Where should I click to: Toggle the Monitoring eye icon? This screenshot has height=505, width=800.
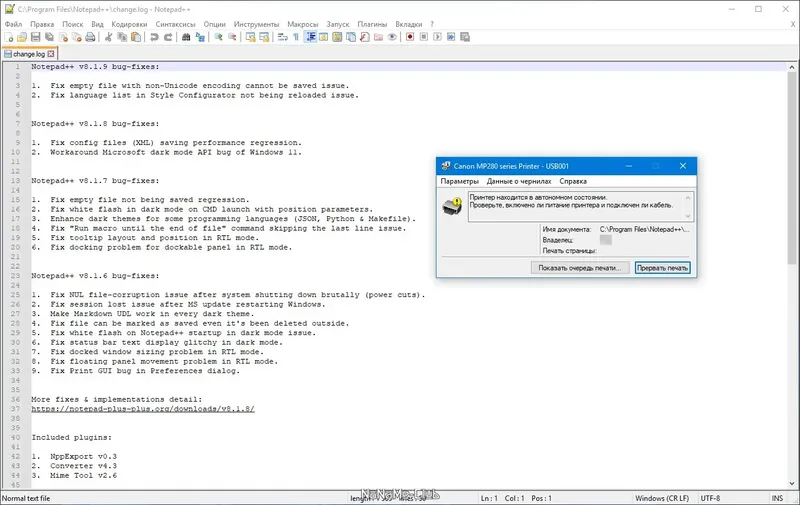392,37
